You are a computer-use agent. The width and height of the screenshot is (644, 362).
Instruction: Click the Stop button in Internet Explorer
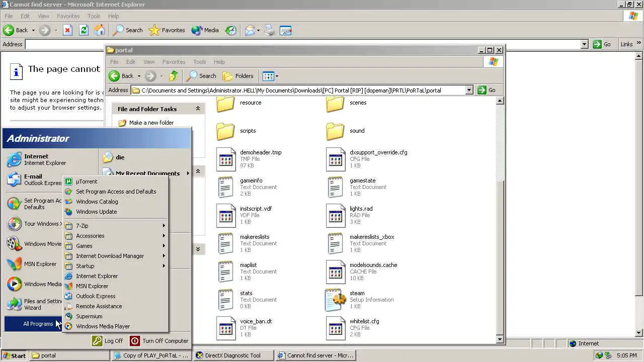[x=67, y=30]
